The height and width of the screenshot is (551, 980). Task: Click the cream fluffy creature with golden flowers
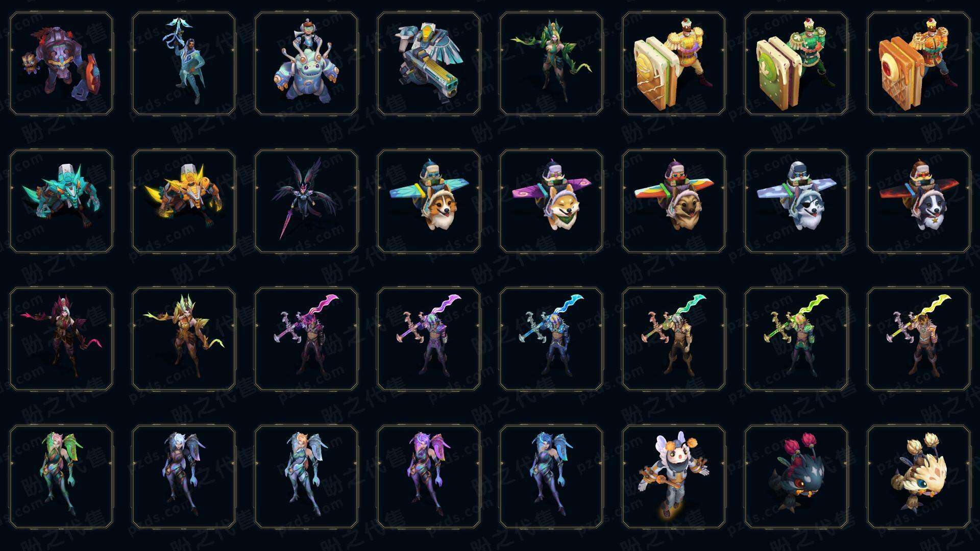tap(919, 477)
